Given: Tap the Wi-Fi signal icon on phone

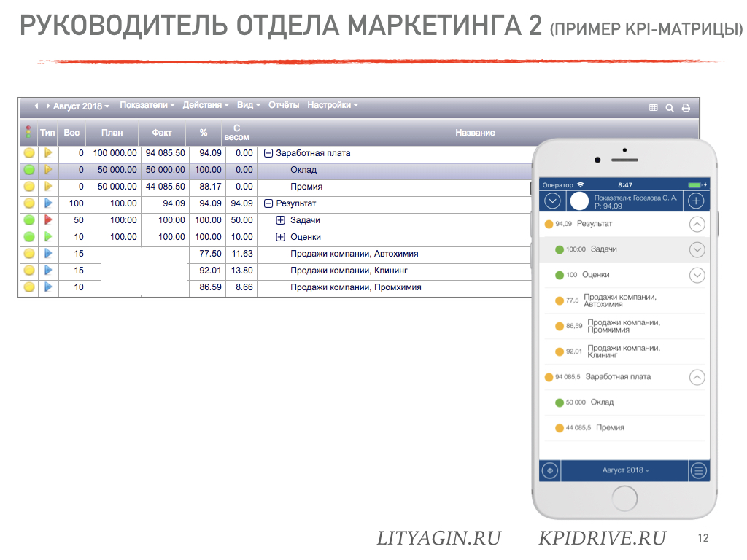Looking at the screenshot, I should coord(580,184).
